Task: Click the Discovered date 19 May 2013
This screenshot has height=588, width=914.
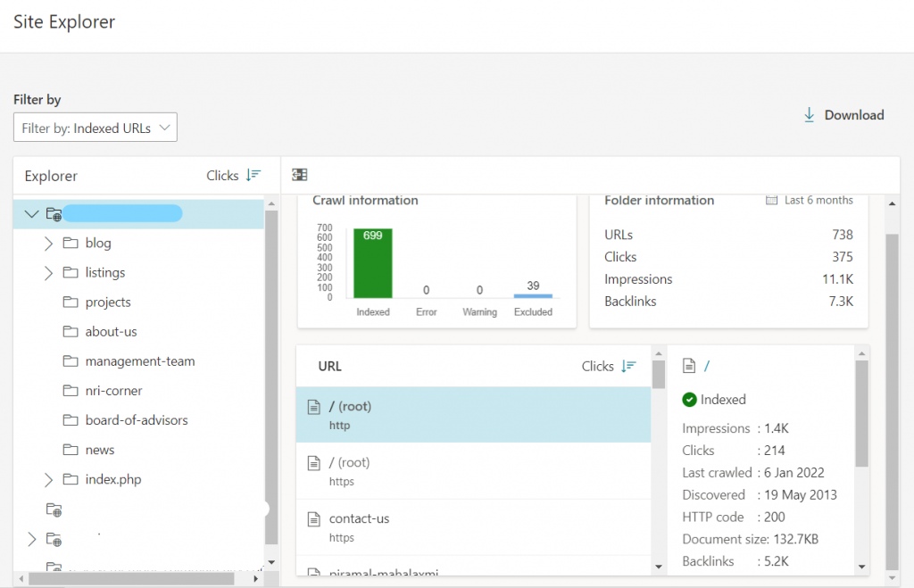Action: (x=801, y=495)
